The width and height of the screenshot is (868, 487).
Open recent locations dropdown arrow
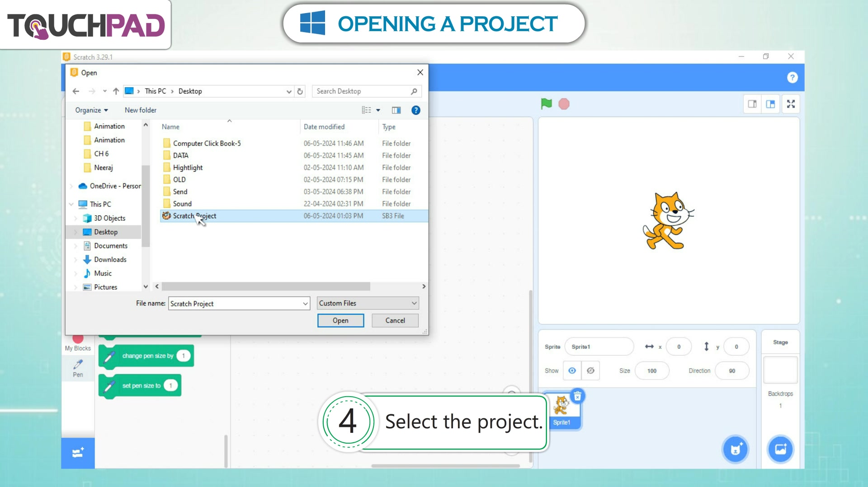tap(104, 91)
